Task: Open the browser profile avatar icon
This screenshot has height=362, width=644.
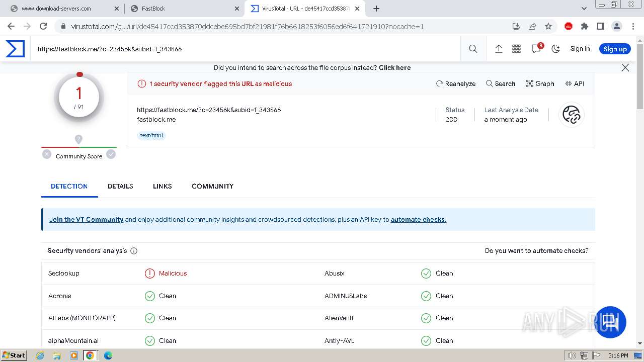Action: coord(616,26)
